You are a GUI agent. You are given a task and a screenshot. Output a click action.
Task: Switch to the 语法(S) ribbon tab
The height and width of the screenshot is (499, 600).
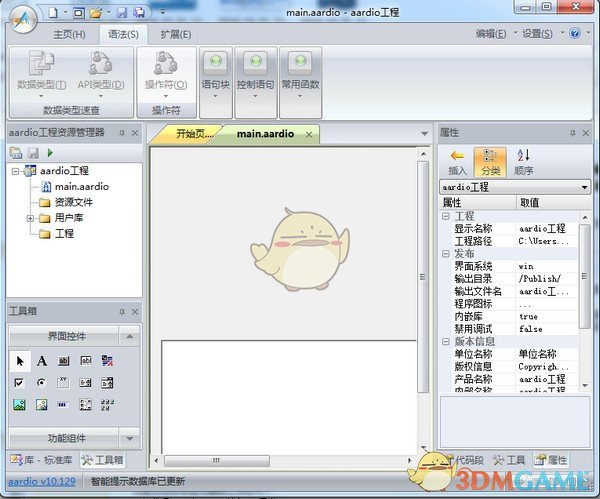123,34
